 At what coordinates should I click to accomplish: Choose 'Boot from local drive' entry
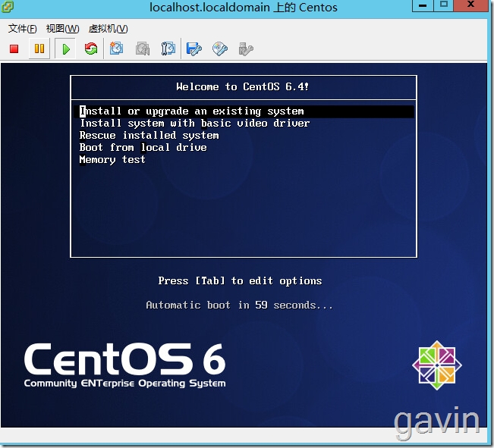tap(143, 147)
